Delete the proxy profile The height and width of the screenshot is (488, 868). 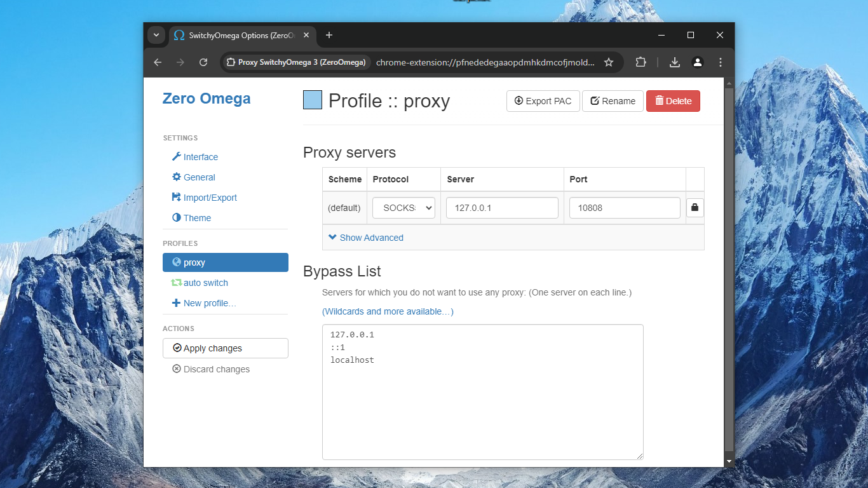click(673, 101)
